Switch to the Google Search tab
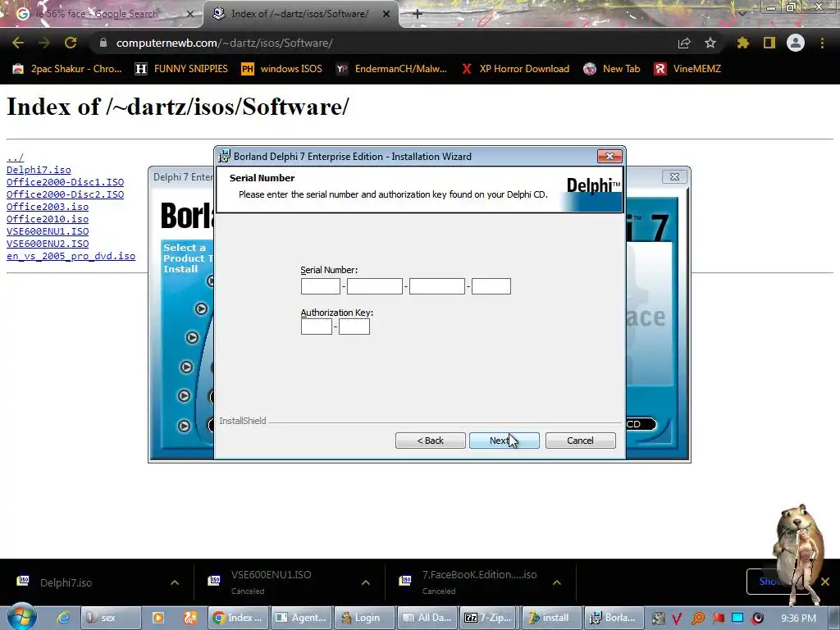 point(102,14)
